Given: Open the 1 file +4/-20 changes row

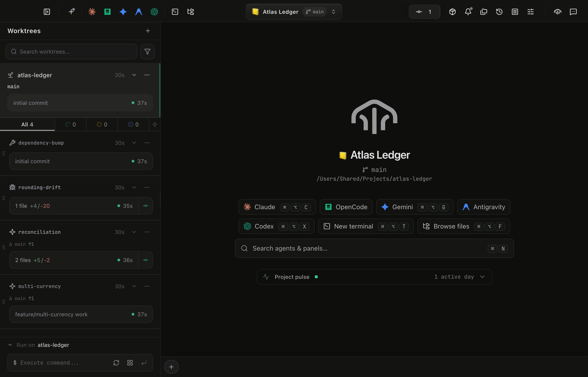Looking at the screenshot, I should [x=74, y=206].
